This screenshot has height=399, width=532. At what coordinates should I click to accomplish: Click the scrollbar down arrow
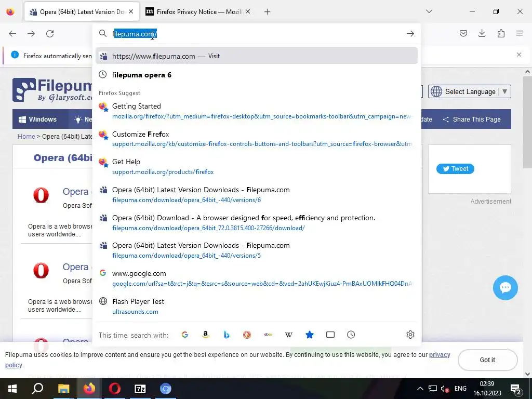(527, 374)
